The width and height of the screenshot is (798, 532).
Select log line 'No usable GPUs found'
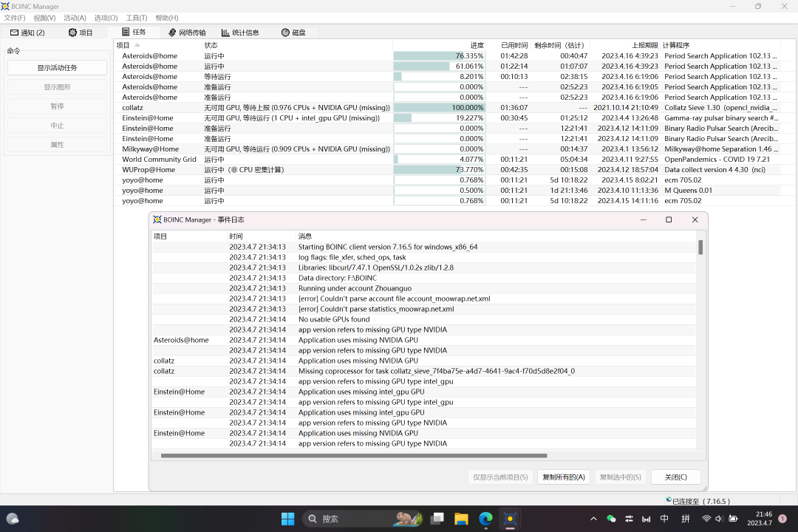pyautogui.click(x=424, y=320)
